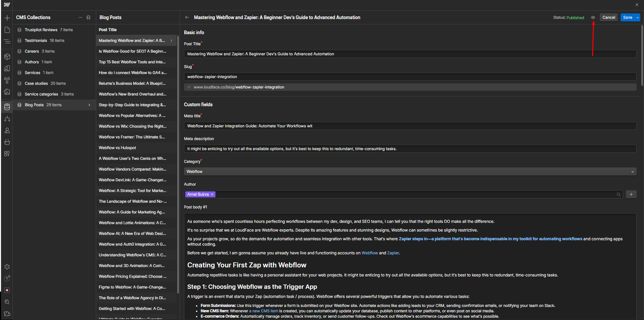The image size is (644, 320).
Task: Open the Webflow link in post body
Action: 370,253
